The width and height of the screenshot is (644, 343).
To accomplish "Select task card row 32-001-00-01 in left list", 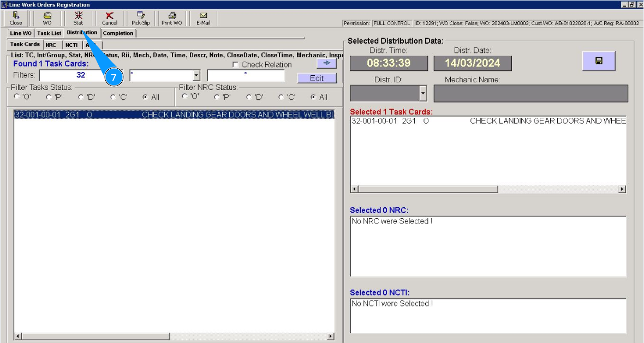I will (x=174, y=115).
